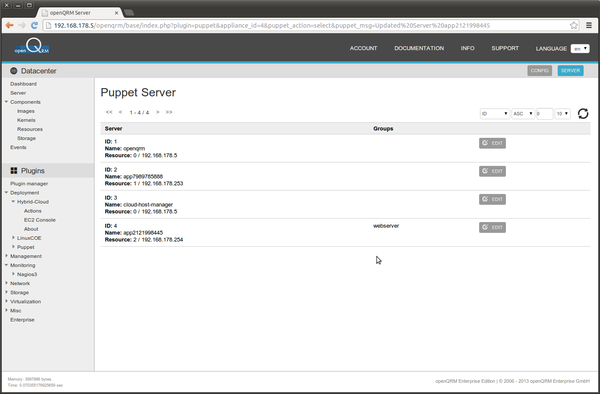Edit puppet groups for app7989785888
The image size is (600, 394).
[x=492, y=171]
